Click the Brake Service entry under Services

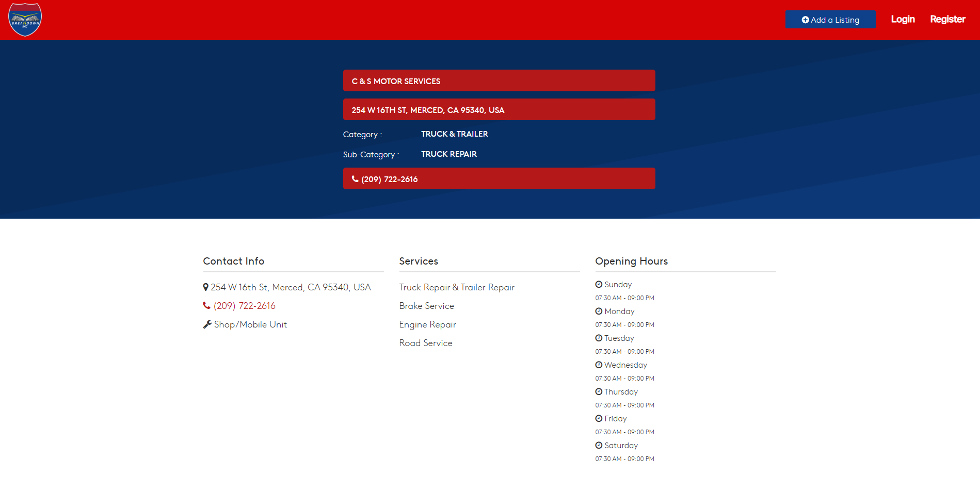[x=427, y=306]
